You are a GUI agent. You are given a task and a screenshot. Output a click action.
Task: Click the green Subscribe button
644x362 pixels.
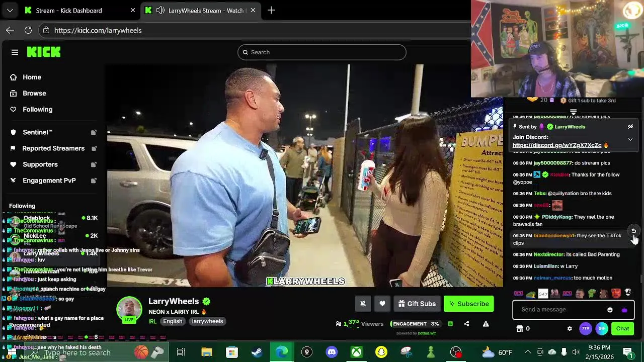tap(469, 304)
